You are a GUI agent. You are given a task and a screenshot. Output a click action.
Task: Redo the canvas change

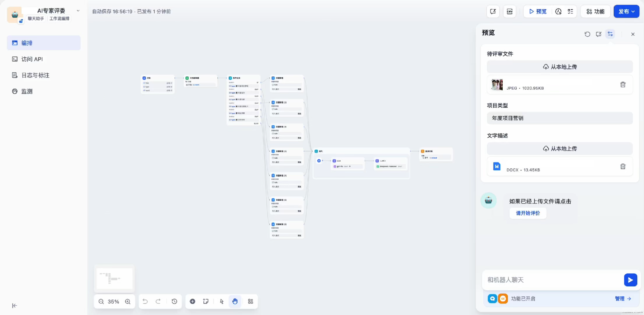tap(158, 302)
